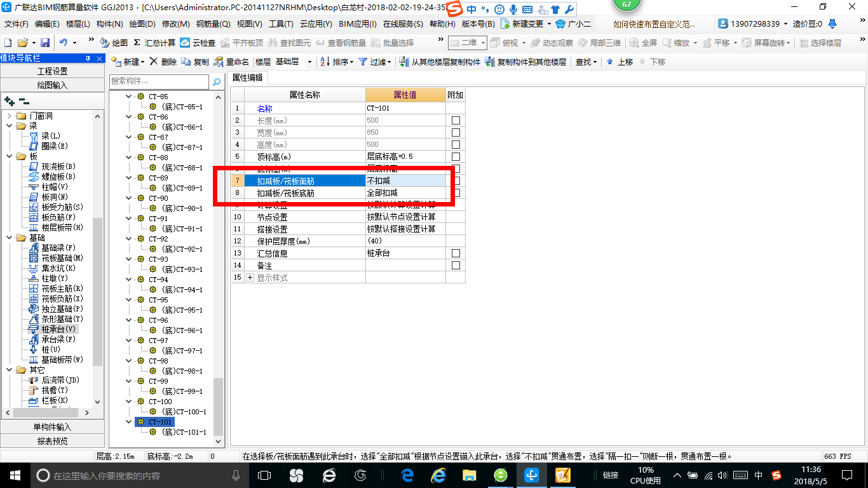Click 从其他楼层复制构件 button

pos(440,62)
